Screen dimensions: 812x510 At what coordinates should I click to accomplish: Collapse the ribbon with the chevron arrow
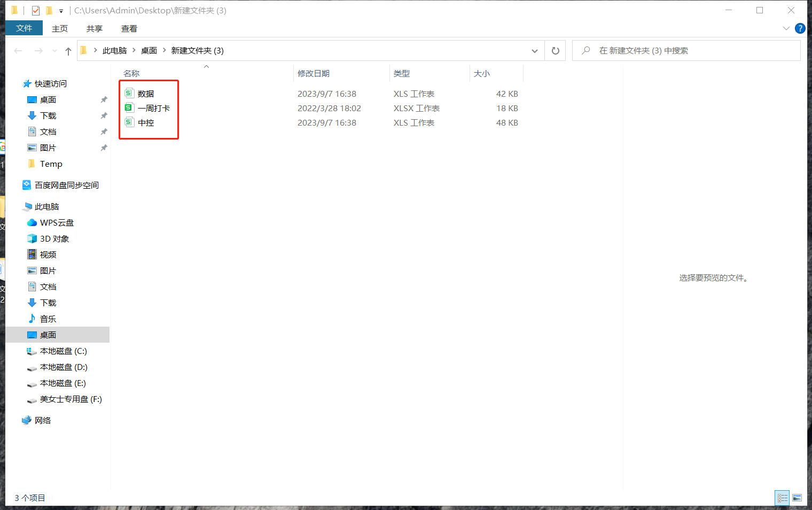pos(785,28)
